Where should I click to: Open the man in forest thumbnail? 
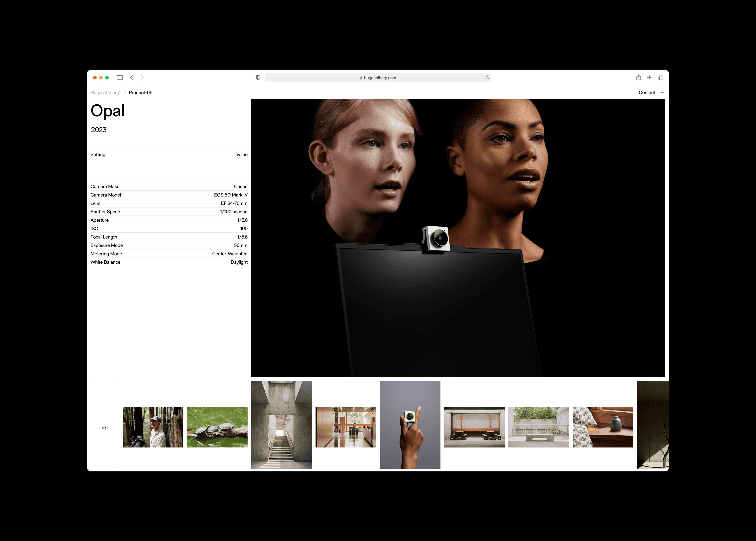pyautogui.click(x=153, y=427)
